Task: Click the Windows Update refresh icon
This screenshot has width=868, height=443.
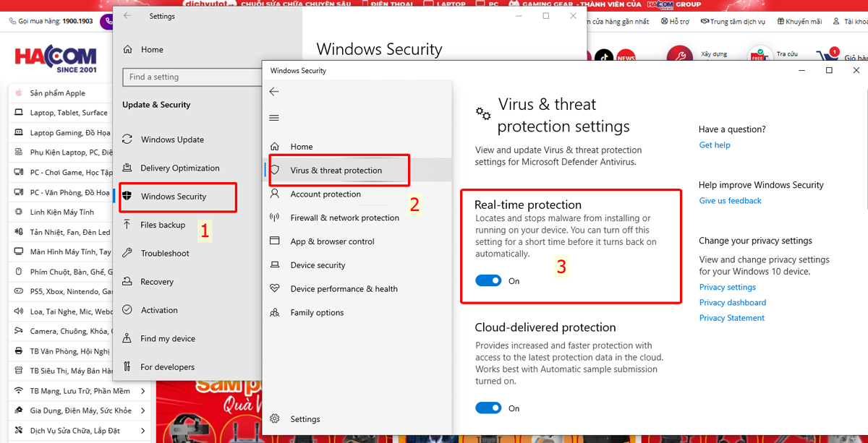Action: point(127,139)
